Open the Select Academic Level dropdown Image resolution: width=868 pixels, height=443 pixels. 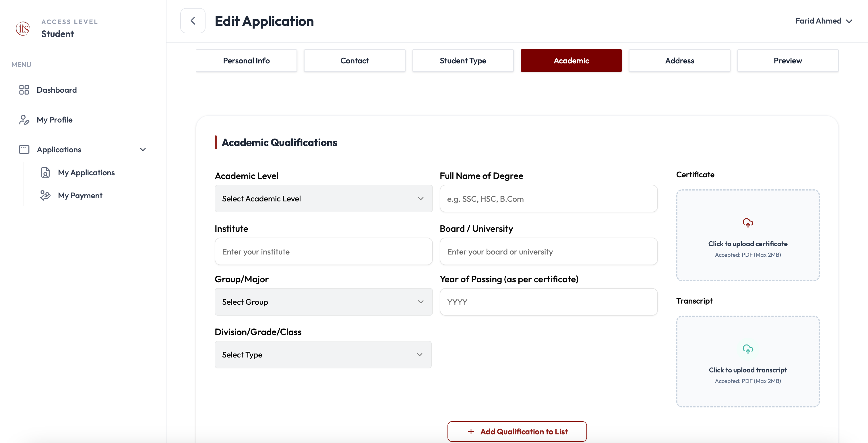pyautogui.click(x=323, y=199)
